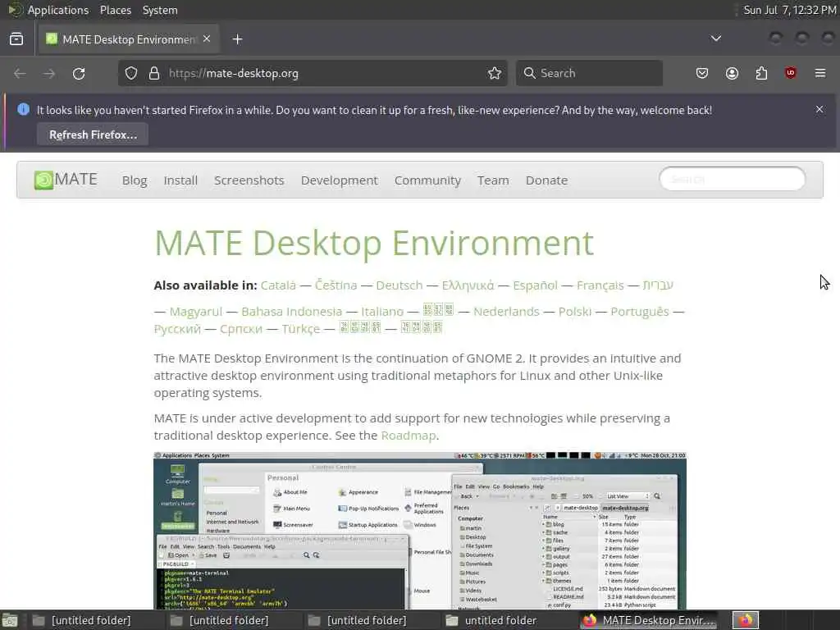Open the Install page link

180,180
